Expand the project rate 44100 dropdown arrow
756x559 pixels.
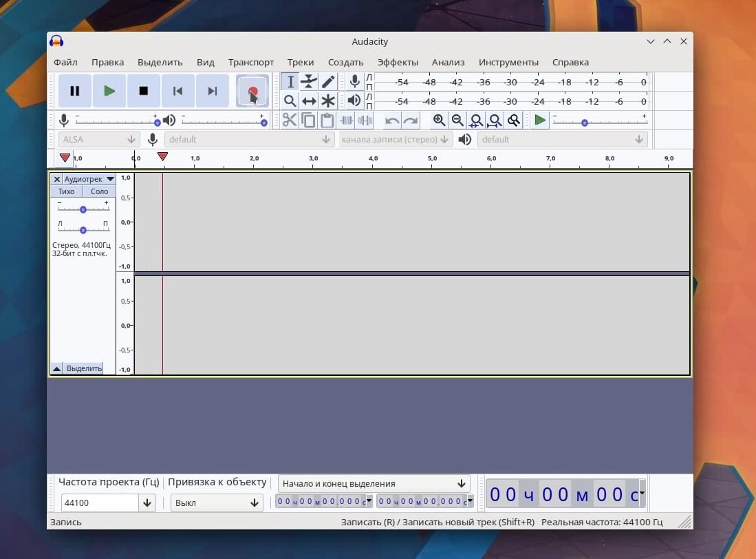point(147,503)
